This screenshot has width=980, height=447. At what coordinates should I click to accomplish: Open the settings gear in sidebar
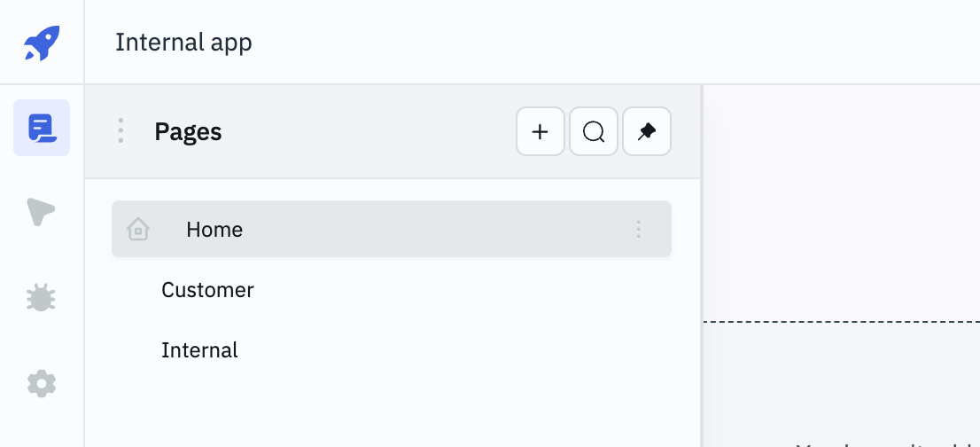coord(42,383)
